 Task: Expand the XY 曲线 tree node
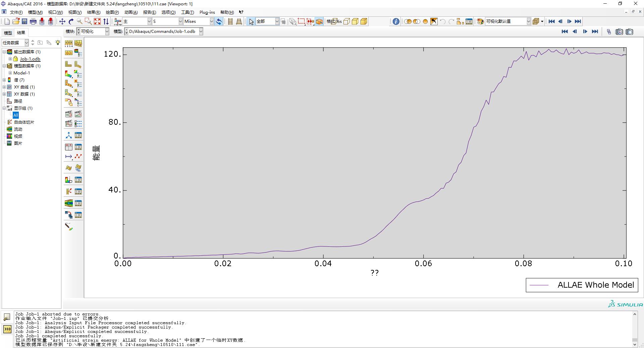tap(4, 87)
